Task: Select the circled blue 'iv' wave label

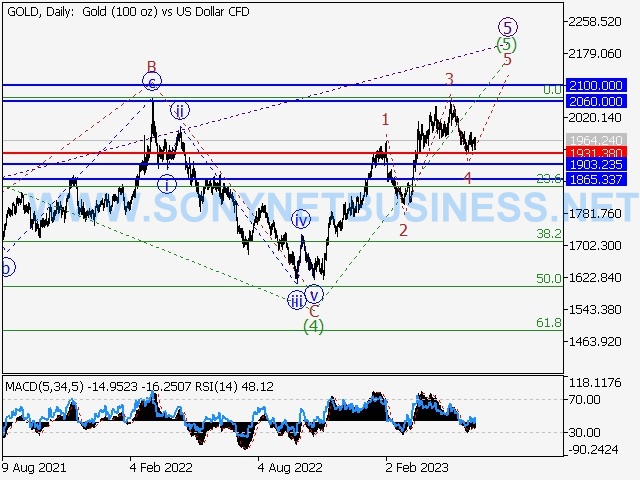Action: point(301,220)
